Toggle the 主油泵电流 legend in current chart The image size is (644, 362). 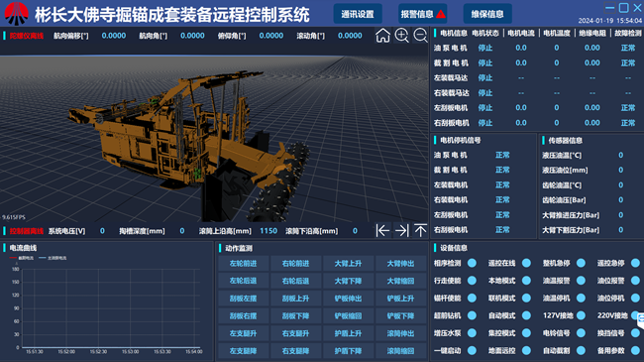point(53,258)
